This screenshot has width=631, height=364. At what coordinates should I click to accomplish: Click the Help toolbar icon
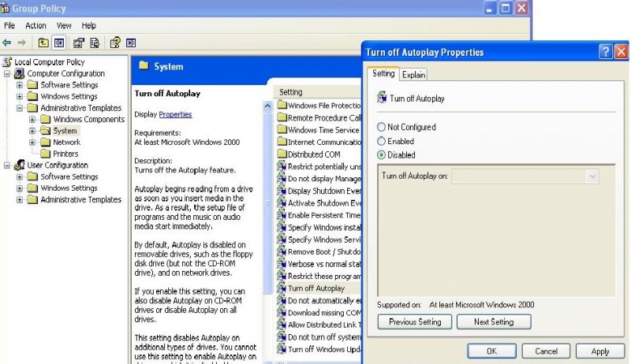[115, 43]
